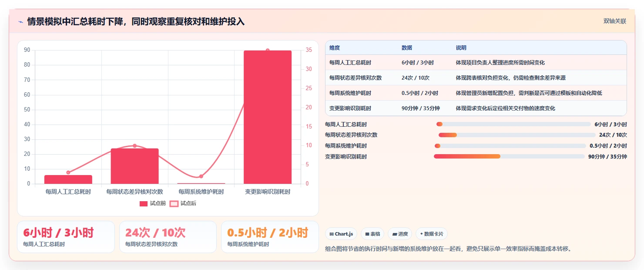Click x-axis label 变更影响识别耗时
This screenshot has height=270, width=644.
point(268,192)
